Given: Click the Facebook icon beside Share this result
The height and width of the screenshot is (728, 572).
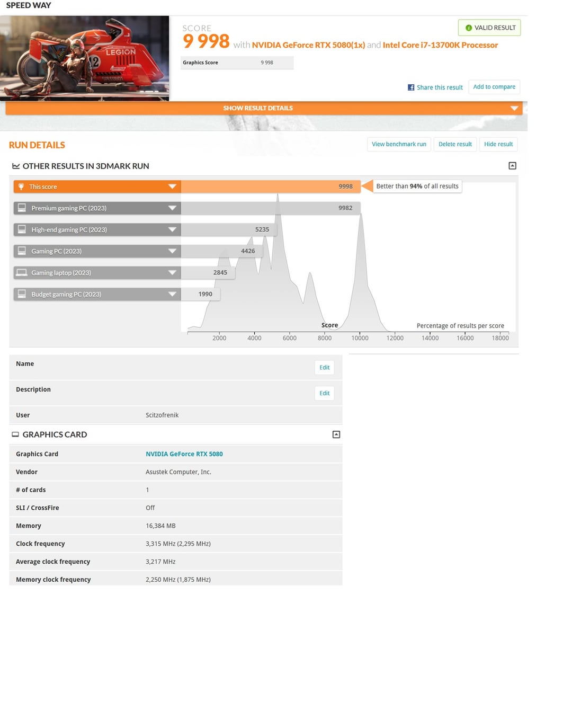Looking at the screenshot, I should click(x=411, y=87).
